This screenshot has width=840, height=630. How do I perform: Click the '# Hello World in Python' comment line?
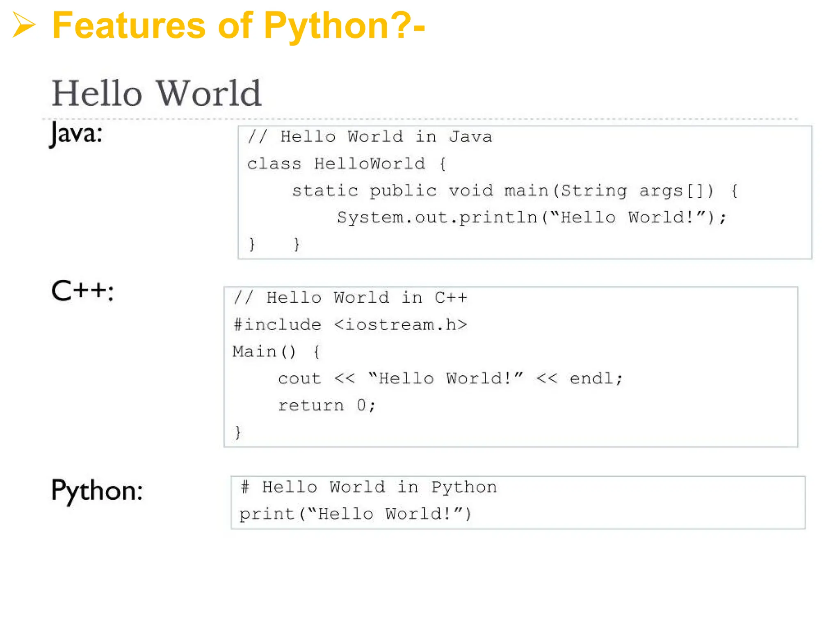369,487
